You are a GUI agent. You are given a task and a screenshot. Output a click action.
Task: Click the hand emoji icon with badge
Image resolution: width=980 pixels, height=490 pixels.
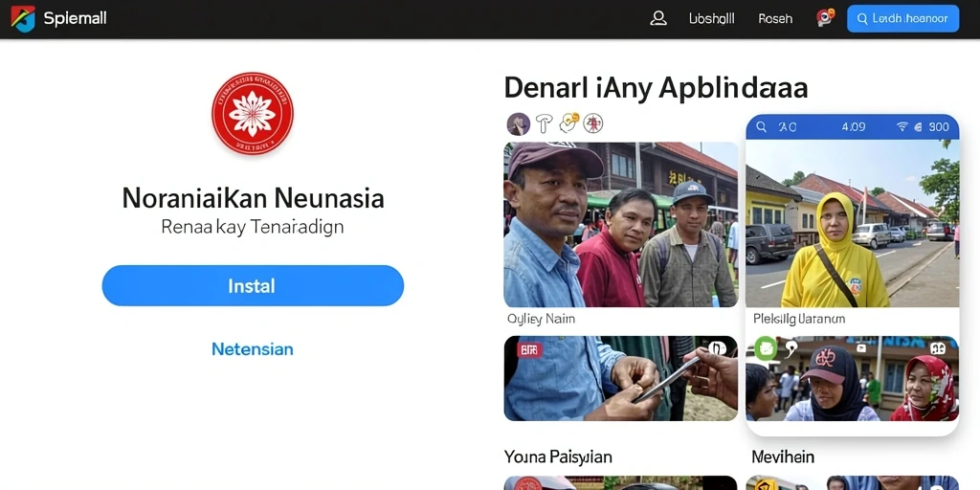tap(569, 123)
